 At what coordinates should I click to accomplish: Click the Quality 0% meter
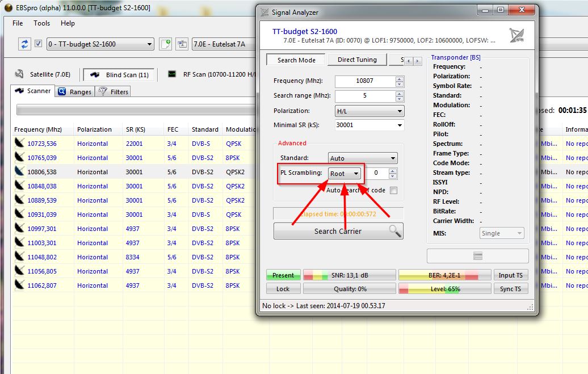[x=350, y=289]
